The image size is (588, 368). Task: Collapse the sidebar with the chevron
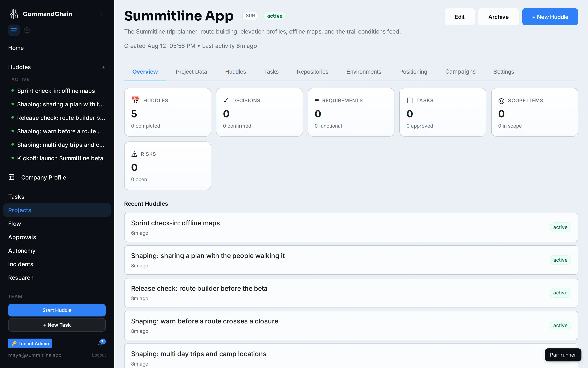[101, 14]
